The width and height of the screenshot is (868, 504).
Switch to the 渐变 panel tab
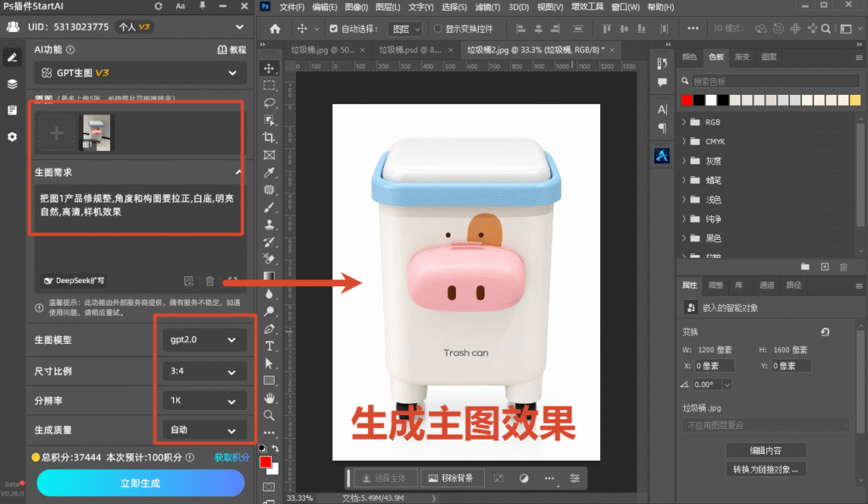click(743, 57)
